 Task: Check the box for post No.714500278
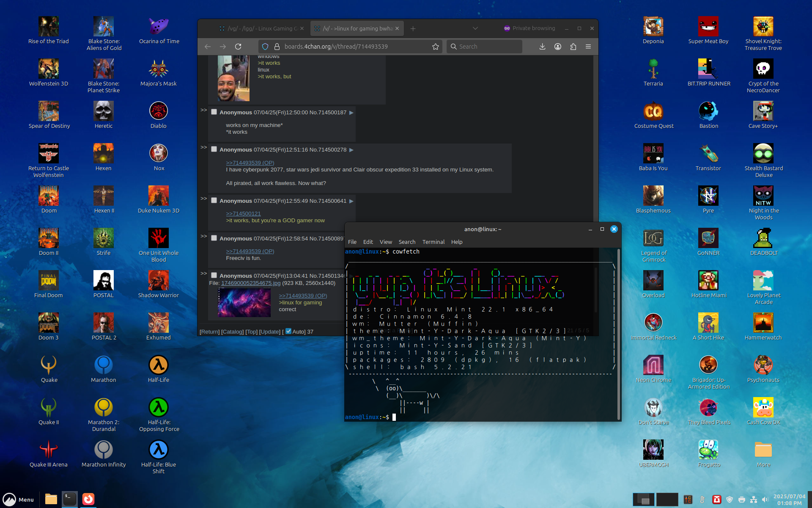coord(214,149)
